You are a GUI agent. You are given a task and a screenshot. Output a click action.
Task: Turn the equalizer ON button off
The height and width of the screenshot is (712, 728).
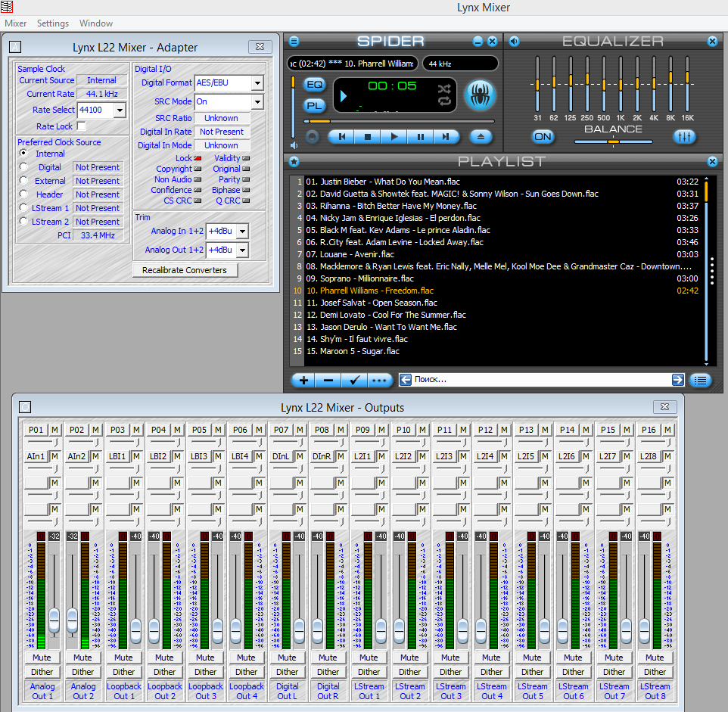543,137
